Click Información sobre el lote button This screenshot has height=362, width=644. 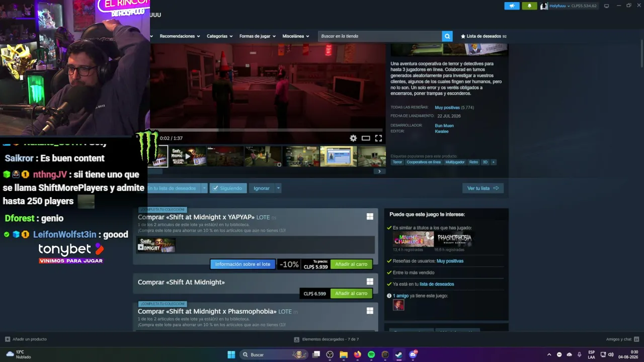click(x=243, y=264)
